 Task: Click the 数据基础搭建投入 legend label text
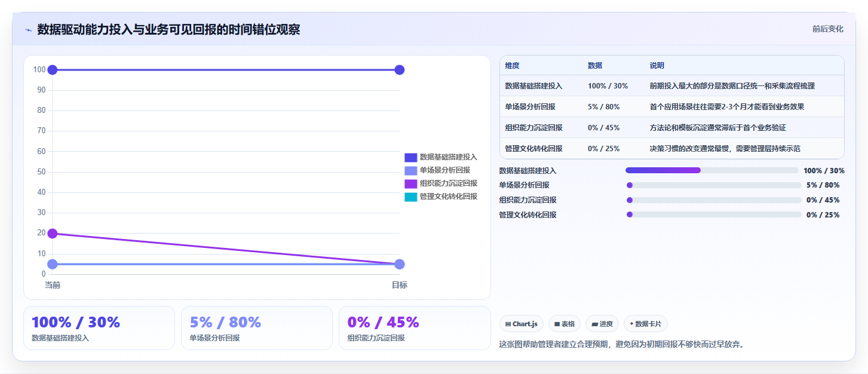pyautogui.click(x=449, y=157)
